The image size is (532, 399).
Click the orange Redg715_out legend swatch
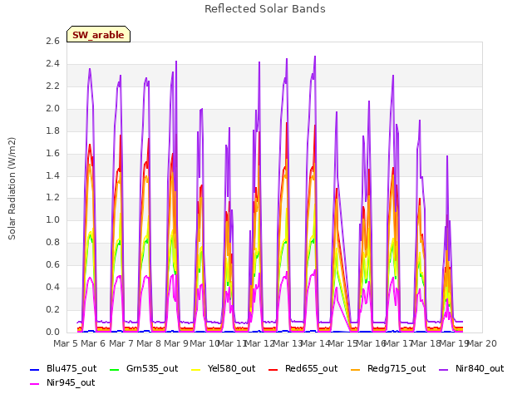pyautogui.click(x=356, y=370)
